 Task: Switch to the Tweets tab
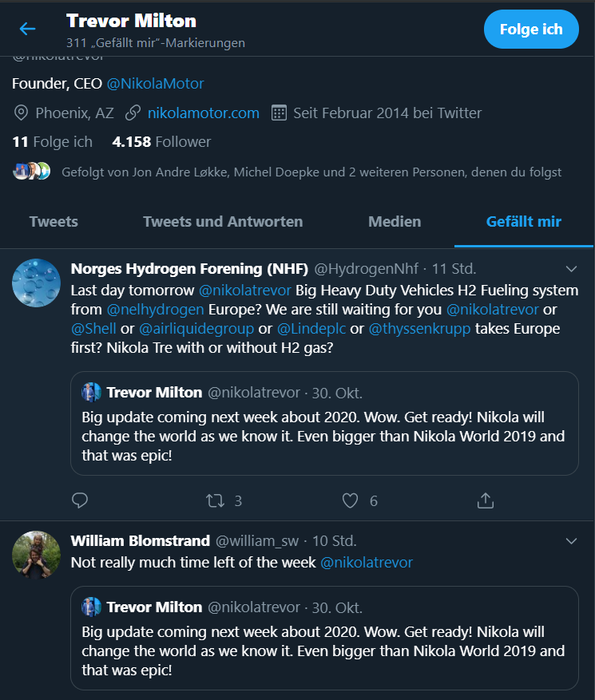(54, 222)
